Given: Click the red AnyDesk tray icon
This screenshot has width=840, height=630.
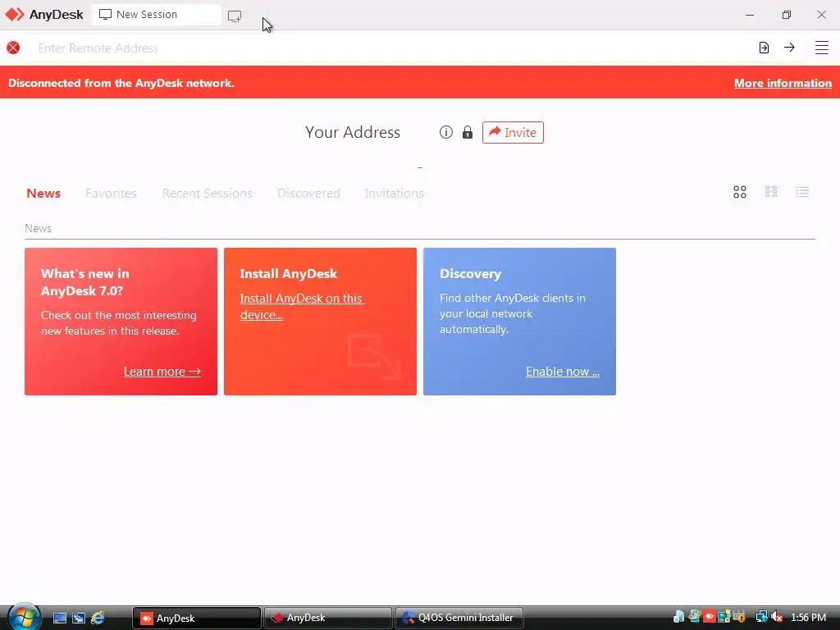Looking at the screenshot, I should [x=710, y=617].
